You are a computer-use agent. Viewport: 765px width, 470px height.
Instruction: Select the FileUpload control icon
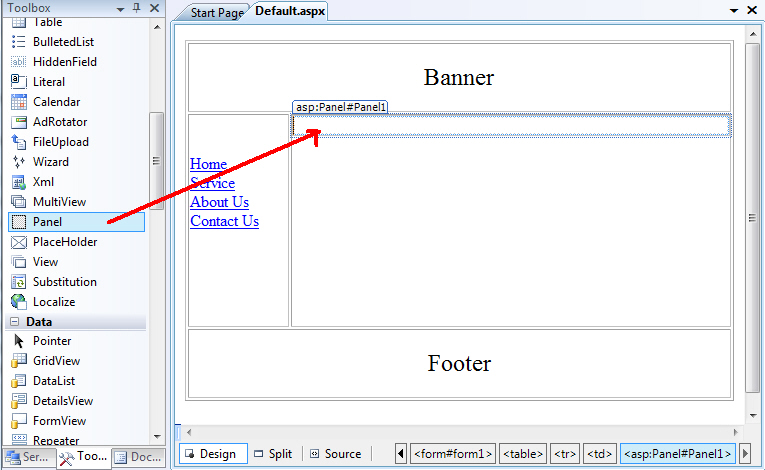tap(19, 142)
